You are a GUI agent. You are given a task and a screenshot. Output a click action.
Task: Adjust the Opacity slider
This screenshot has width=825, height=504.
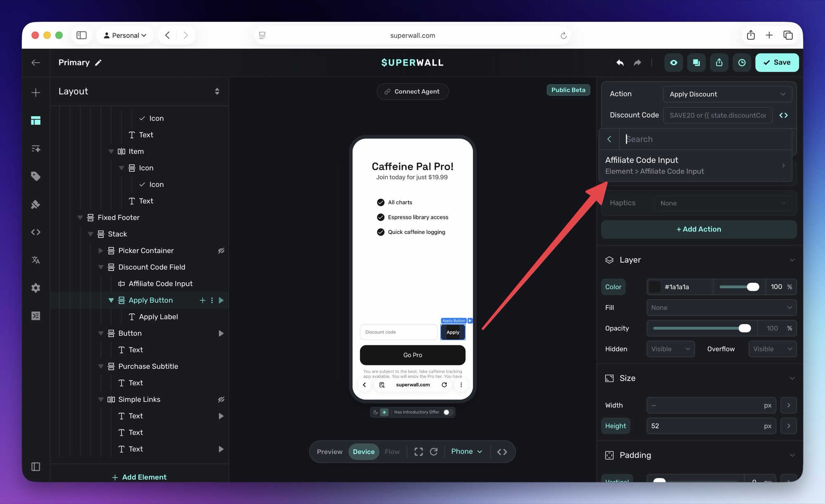coord(702,328)
